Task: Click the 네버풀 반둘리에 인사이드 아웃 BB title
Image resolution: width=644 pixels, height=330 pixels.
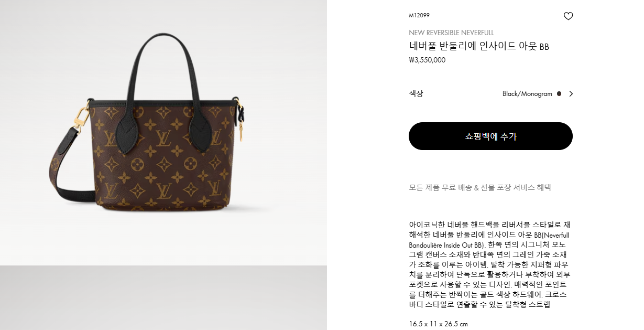Action: [x=479, y=46]
